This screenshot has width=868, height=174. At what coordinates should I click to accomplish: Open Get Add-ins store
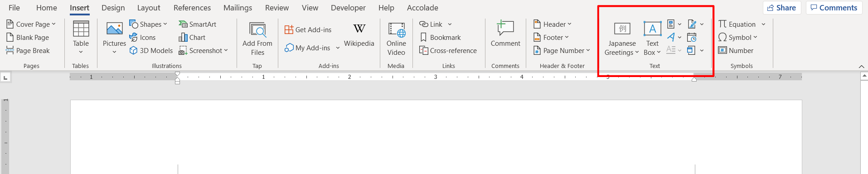[308, 29]
